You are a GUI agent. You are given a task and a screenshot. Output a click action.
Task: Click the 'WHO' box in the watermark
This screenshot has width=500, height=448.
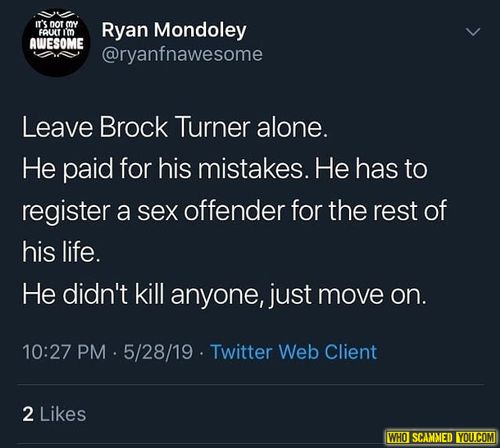pos(397,437)
